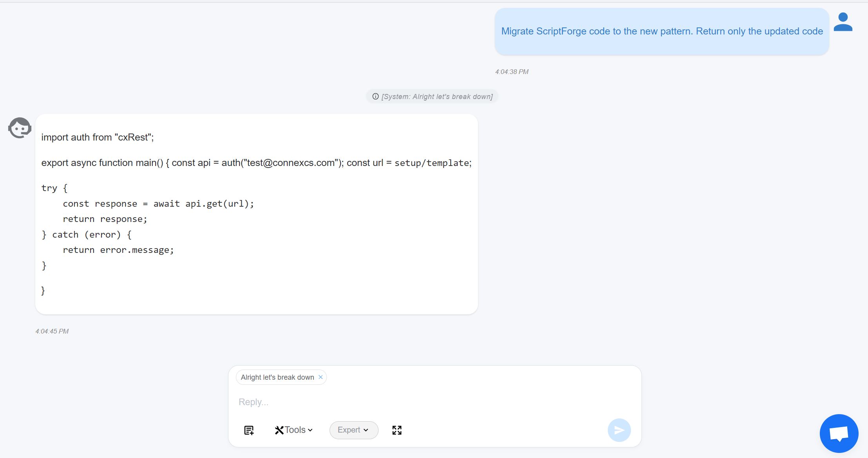The height and width of the screenshot is (458, 868).
Task: Click the 4:04:45 PM timestamp
Action: click(x=52, y=331)
